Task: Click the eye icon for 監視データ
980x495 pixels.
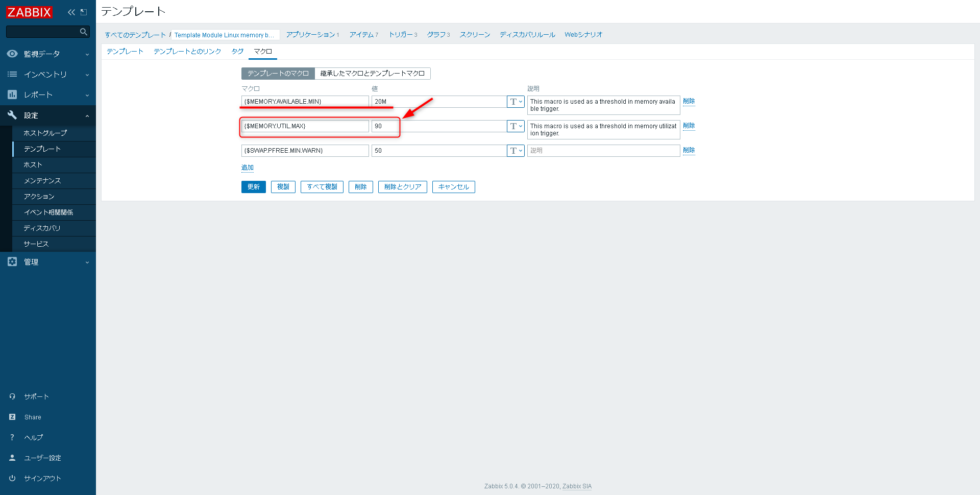Action: pyautogui.click(x=12, y=54)
